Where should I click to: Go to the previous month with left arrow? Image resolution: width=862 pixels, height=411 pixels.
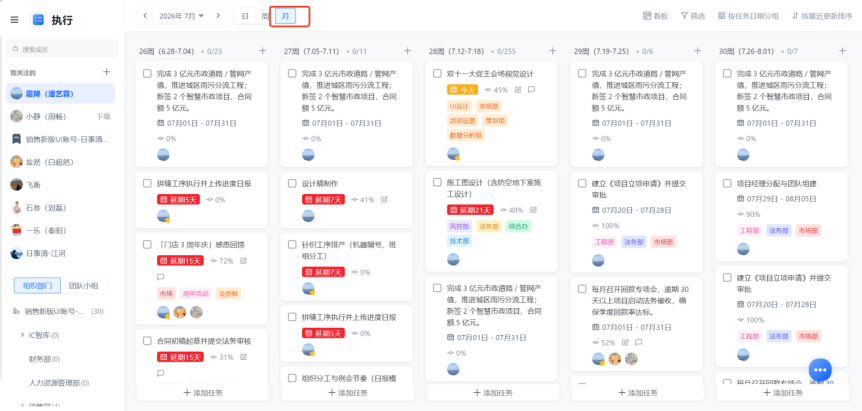145,16
